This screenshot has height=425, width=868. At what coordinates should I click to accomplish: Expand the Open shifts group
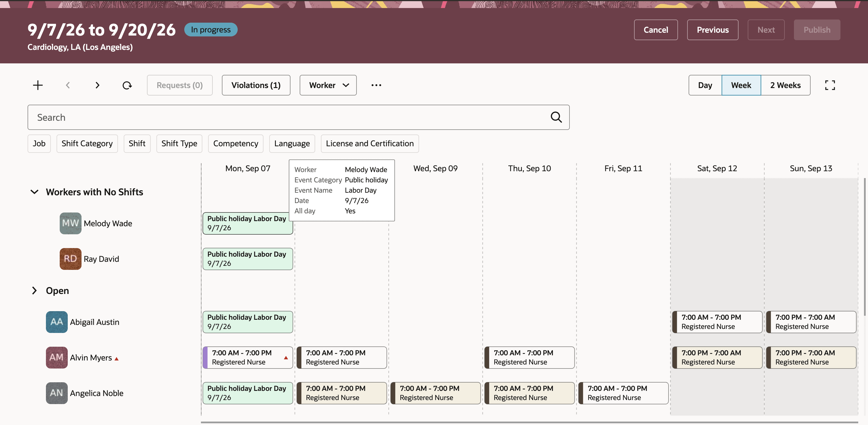[x=34, y=291]
